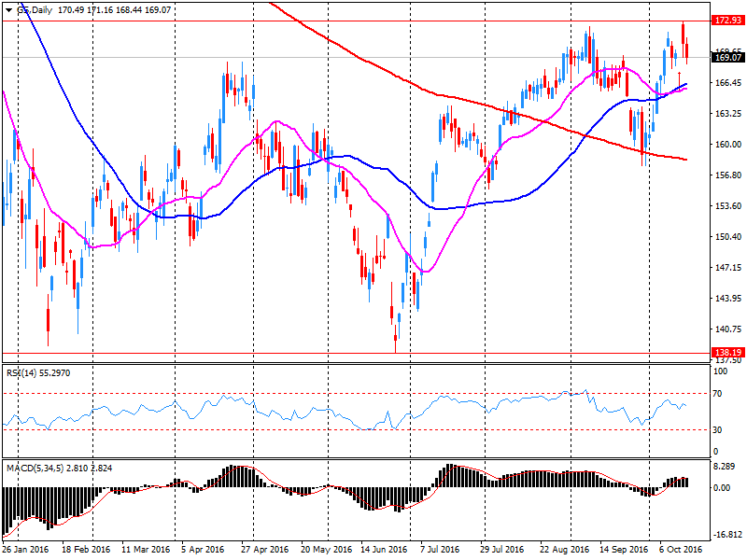747x560 pixels.
Task: Click the 26 Jan 2016 date label
Action: click(x=25, y=550)
